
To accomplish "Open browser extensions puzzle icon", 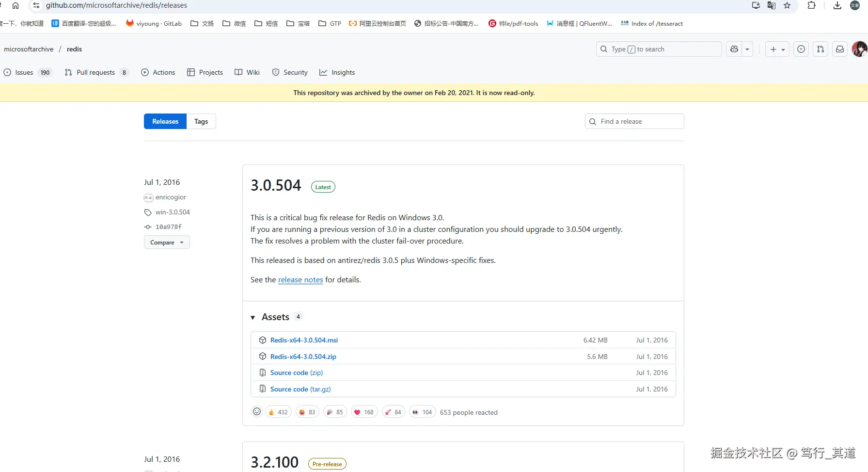I will point(812,5).
